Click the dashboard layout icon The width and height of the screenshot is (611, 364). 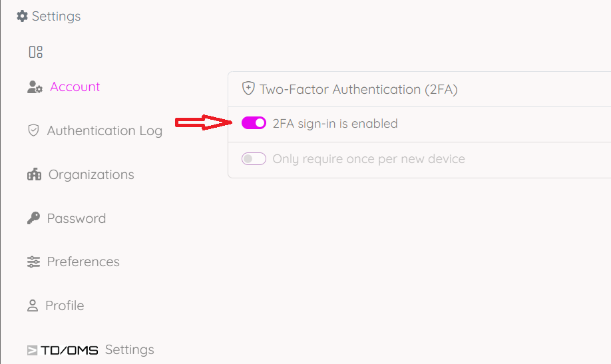coord(36,52)
